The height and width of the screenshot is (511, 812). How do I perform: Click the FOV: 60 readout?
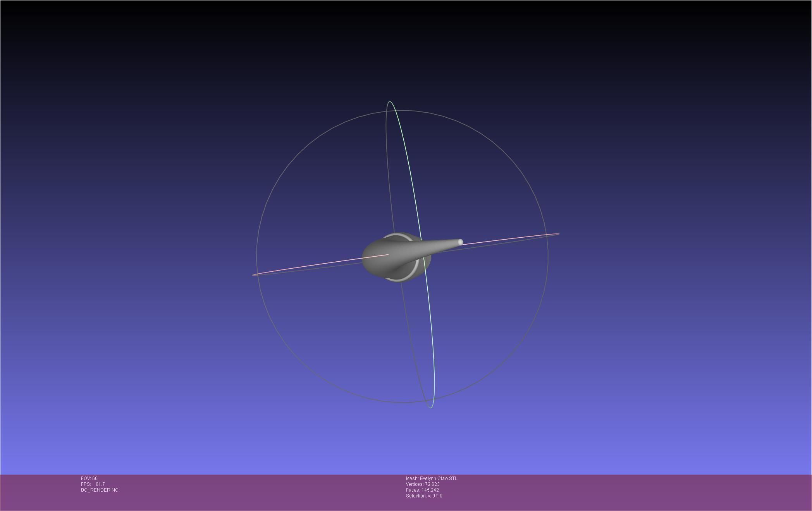89,478
